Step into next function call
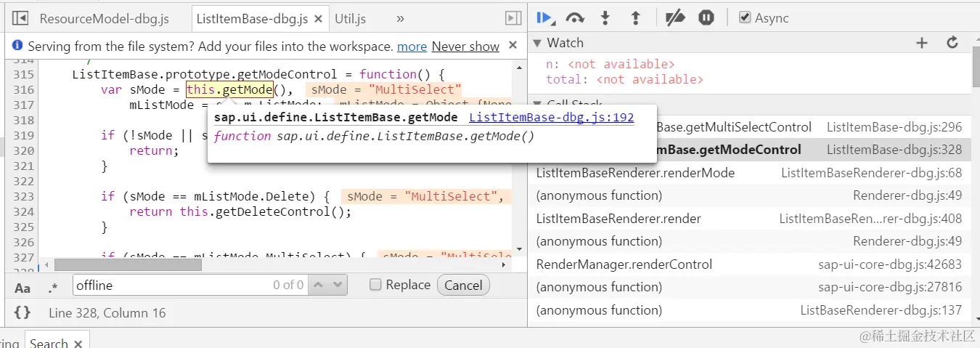 pyautogui.click(x=605, y=17)
